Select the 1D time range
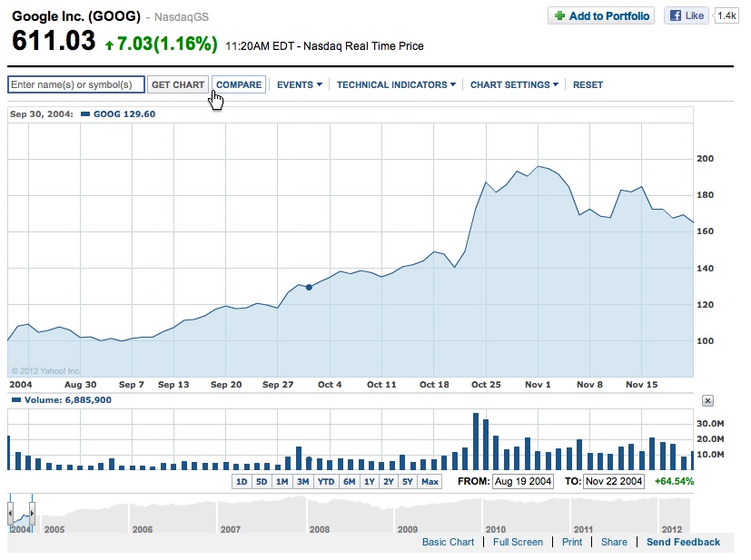This screenshot has width=751, height=560. tap(242, 482)
